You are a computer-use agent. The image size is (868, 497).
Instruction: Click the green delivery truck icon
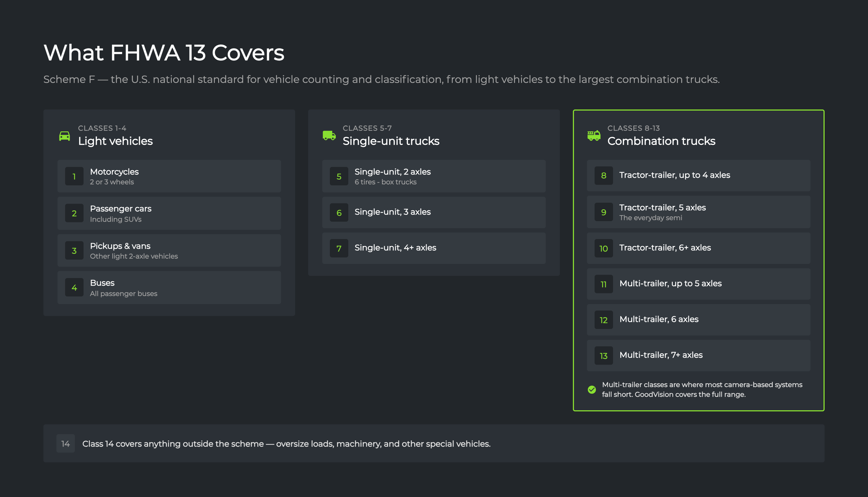tap(329, 135)
